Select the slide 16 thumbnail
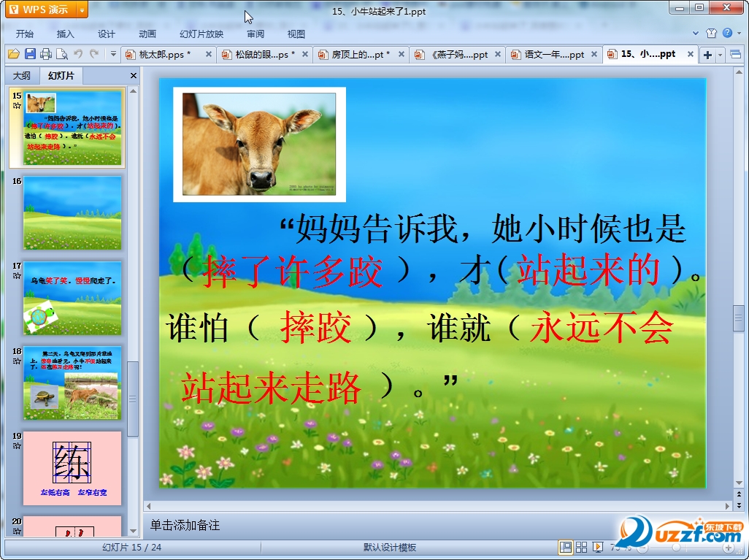749x560 pixels. tap(72, 213)
